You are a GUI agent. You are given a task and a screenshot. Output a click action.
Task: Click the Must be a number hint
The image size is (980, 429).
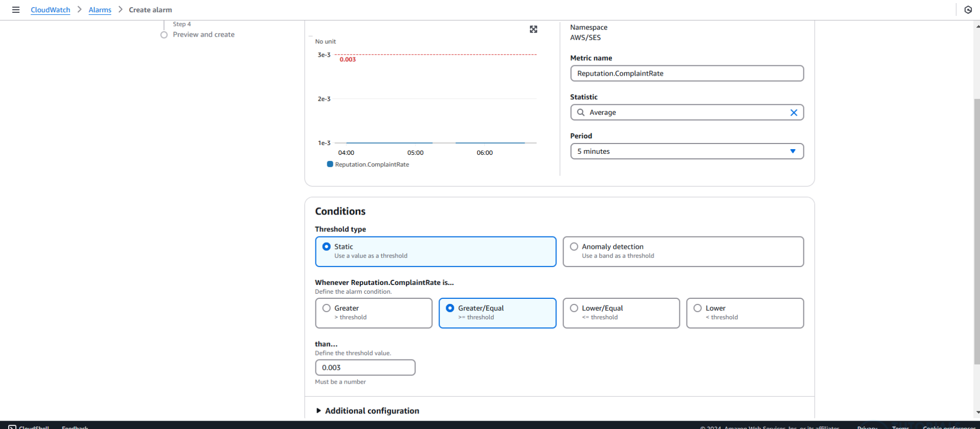pyautogui.click(x=340, y=382)
